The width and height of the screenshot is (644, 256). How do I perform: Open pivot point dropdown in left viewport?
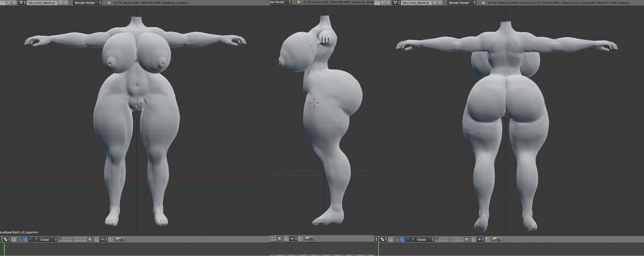pos(7,239)
